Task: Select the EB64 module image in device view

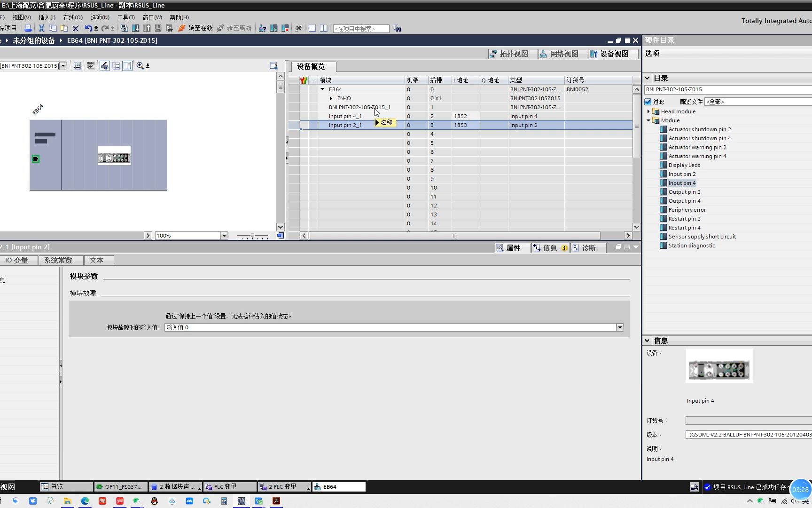Action: click(114, 156)
